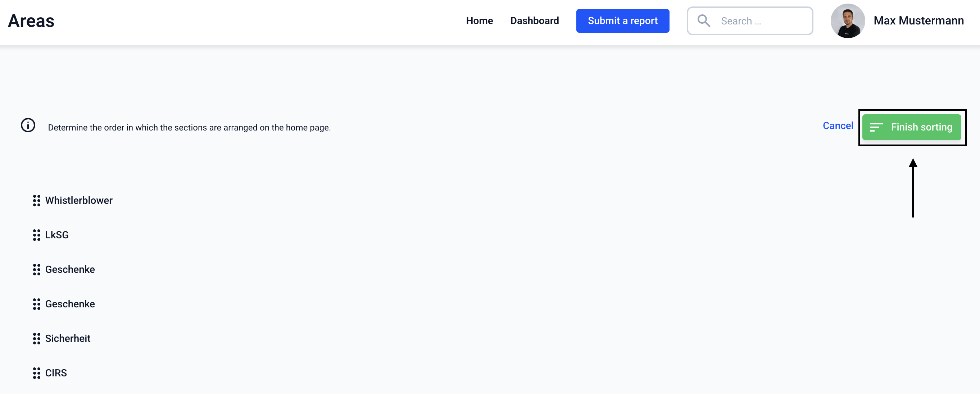The width and height of the screenshot is (980, 394).
Task: Click the Whistleblower drag handle icon
Action: click(x=37, y=201)
